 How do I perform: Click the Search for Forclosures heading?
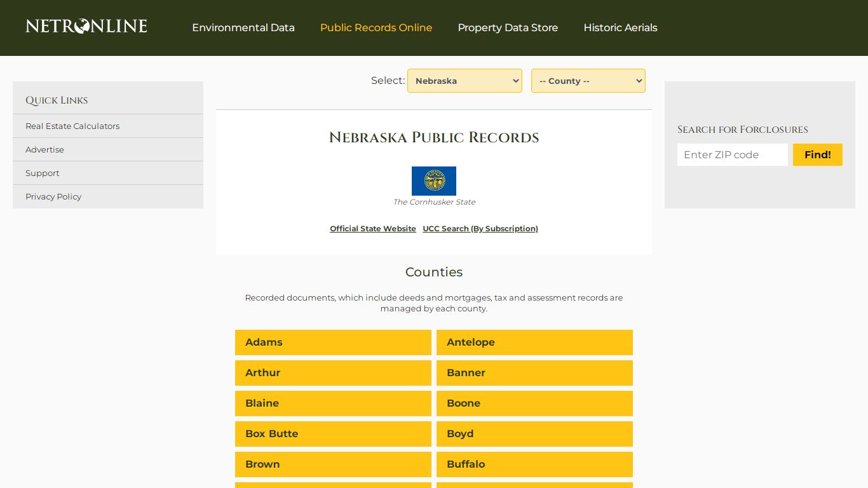743,130
